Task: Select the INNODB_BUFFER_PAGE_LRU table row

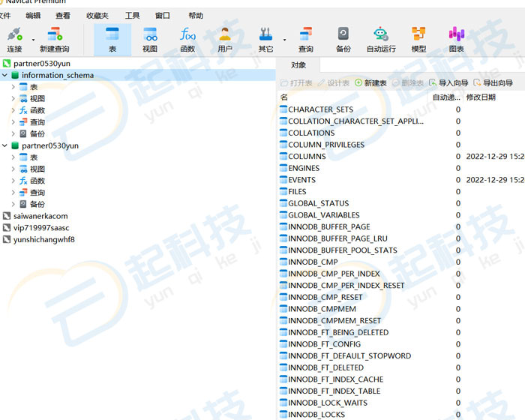Action: pos(401,238)
